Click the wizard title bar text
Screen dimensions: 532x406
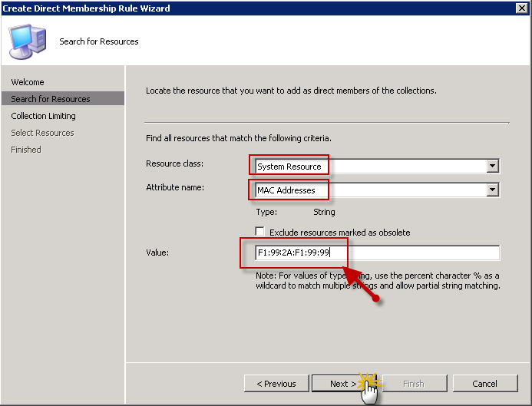point(86,8)
